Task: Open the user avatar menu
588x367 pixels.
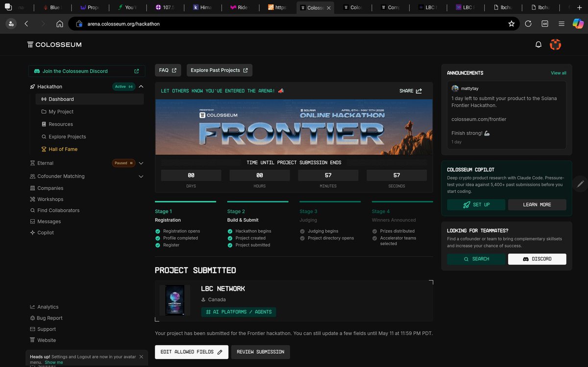Action: click(555, 45)
